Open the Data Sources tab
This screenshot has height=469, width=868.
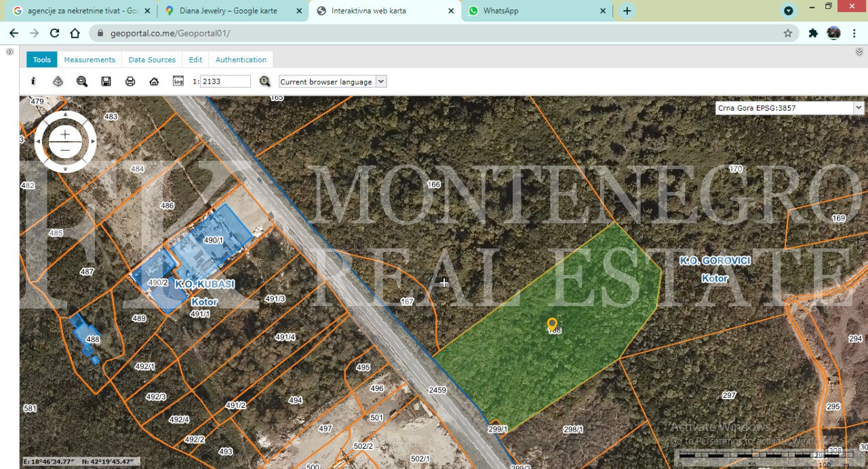(x=152, y=60)
